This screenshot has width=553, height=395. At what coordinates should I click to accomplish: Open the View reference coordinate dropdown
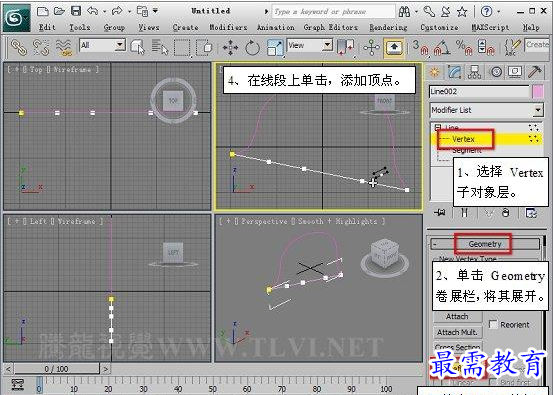click(309, 45)
